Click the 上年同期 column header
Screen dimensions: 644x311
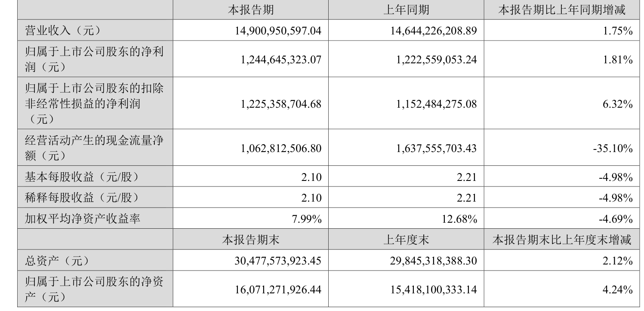[x=406, y=10]
